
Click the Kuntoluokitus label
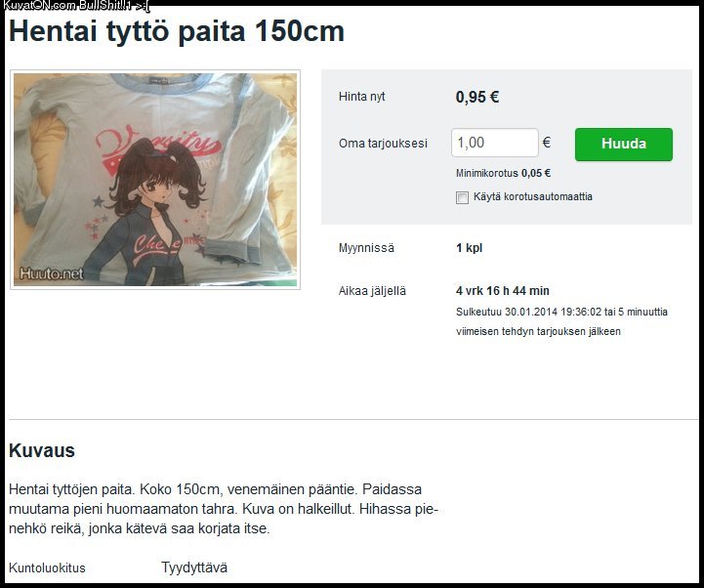[x=47, y=567]
